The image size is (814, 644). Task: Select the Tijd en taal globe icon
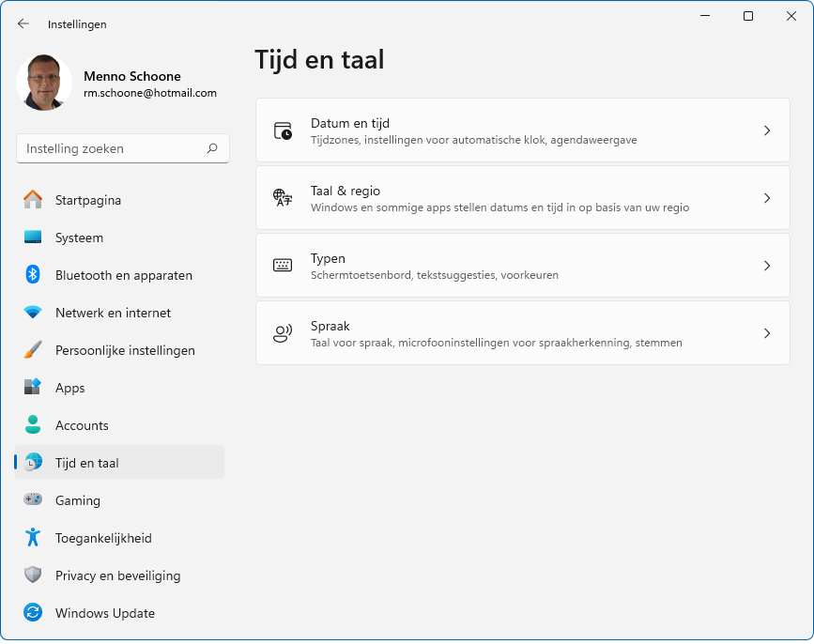pyautogui.click(x=33, y=462)
